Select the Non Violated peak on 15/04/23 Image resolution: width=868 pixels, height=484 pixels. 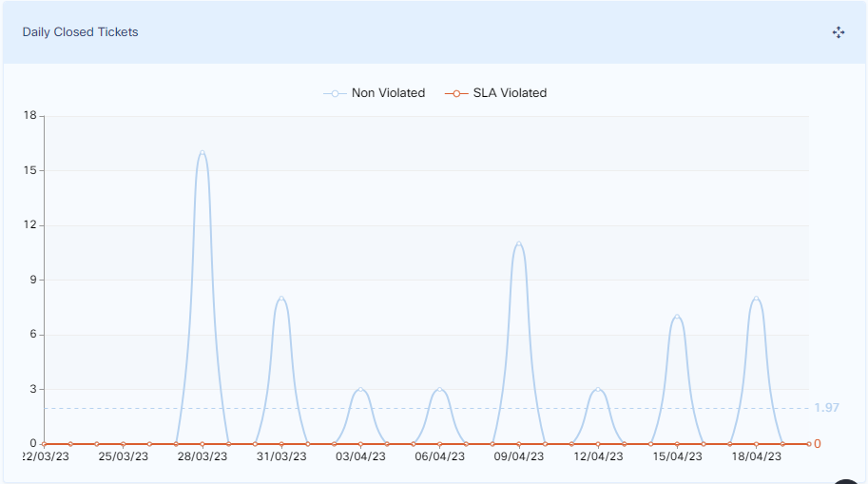[677, 316]
